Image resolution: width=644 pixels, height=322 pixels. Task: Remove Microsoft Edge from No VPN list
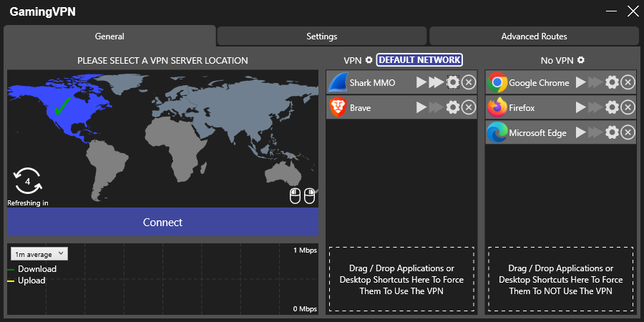(x=628, y=132)
